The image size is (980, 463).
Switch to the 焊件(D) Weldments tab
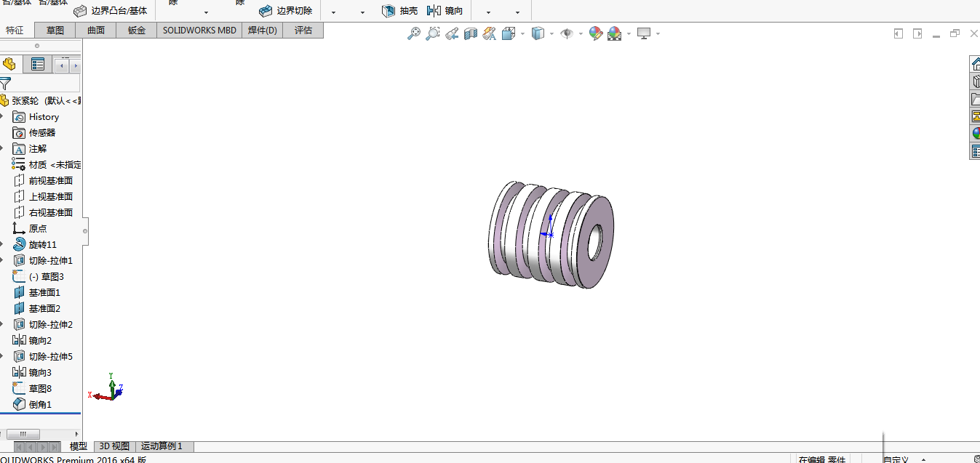pyautogui.click(x=262, y=31)
